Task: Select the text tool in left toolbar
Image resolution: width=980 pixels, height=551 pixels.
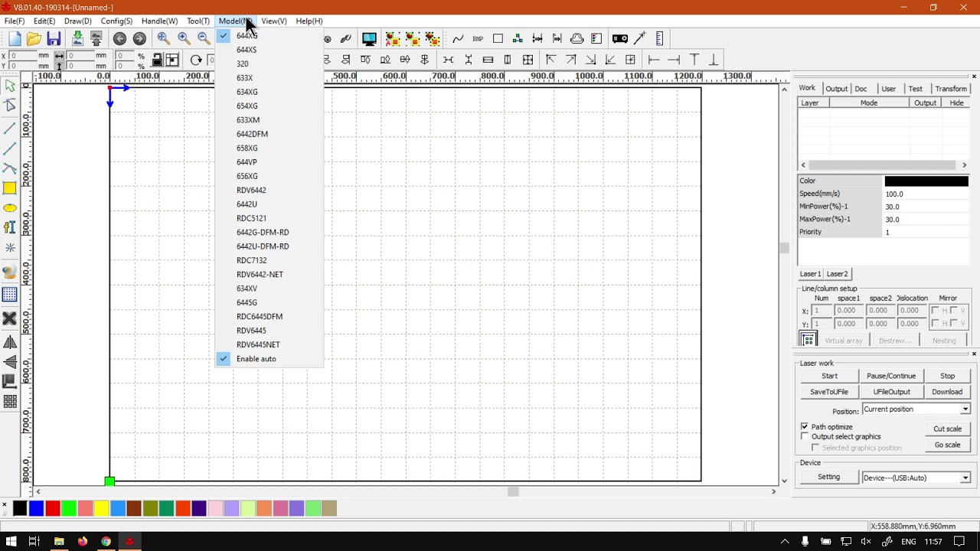Action: [10, 227]
